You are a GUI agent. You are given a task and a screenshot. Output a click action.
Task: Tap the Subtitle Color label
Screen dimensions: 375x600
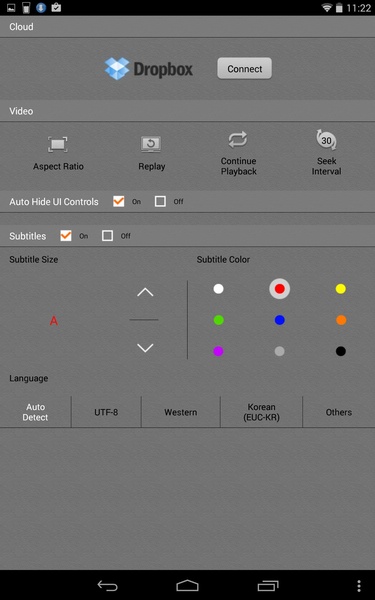[223, 259]
